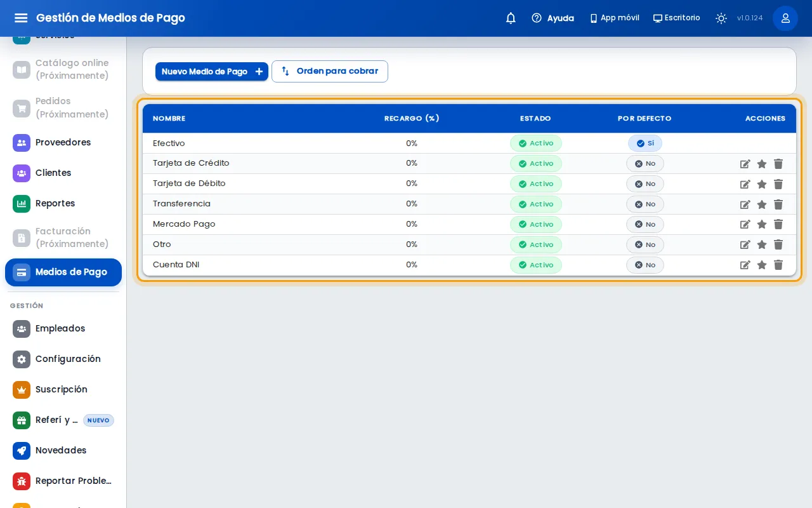Delete the Otro payment method
812x508 pixels.
[778, 244]
